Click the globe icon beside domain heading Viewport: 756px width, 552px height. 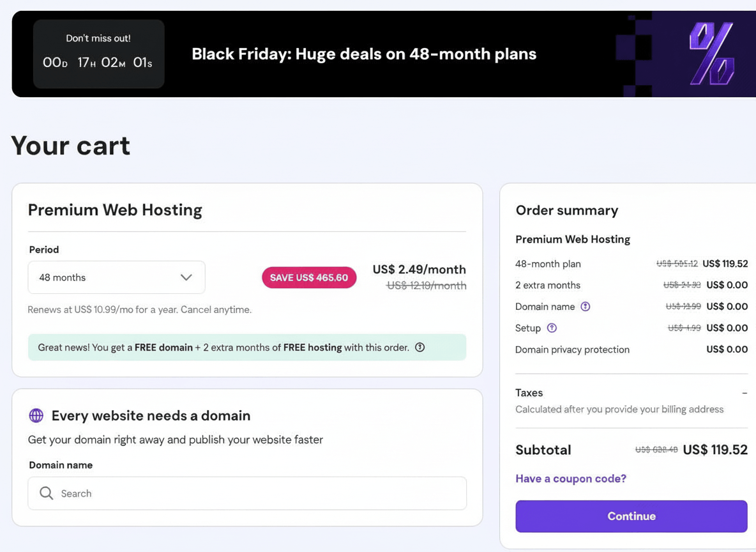tap(36, 415)
